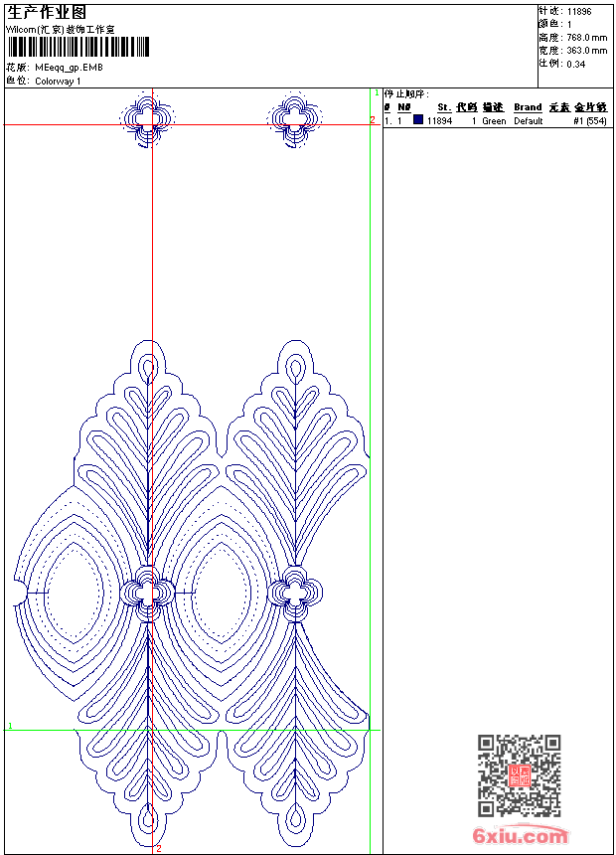The height and width of the screenshot is (855, 616).
Task: Click the QR code image
Action: point(519,775)
